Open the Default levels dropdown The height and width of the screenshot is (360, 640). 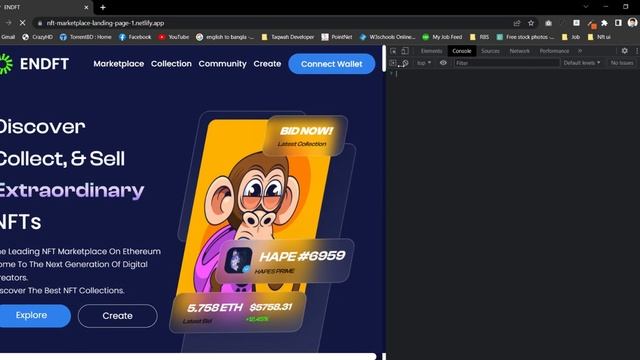[x=582, y=63]
